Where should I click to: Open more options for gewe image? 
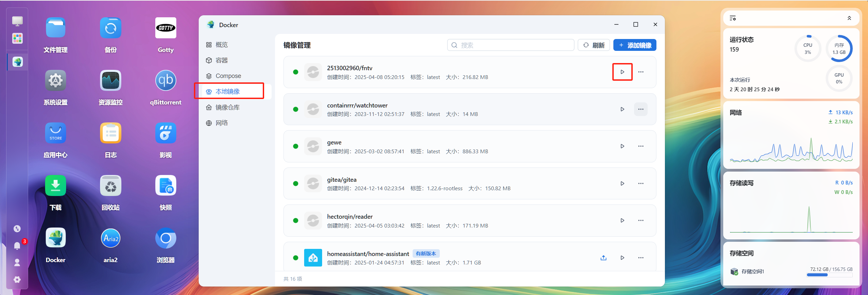pyautogui.click(x=640, y=146)
